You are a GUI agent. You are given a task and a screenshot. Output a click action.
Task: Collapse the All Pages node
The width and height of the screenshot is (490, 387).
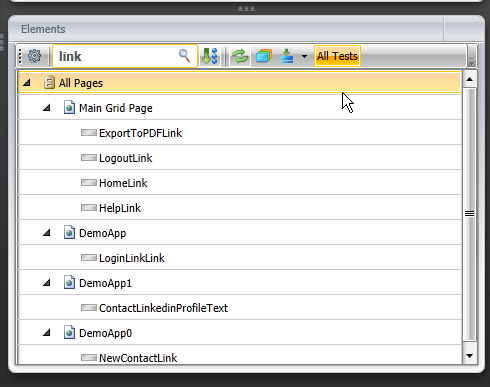pyautogui.click(x=27, y=83)
